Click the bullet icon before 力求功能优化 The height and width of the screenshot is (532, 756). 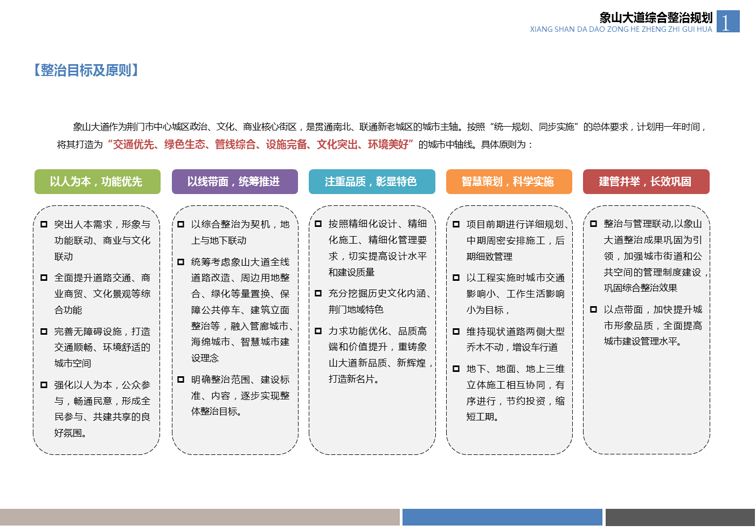318,331
